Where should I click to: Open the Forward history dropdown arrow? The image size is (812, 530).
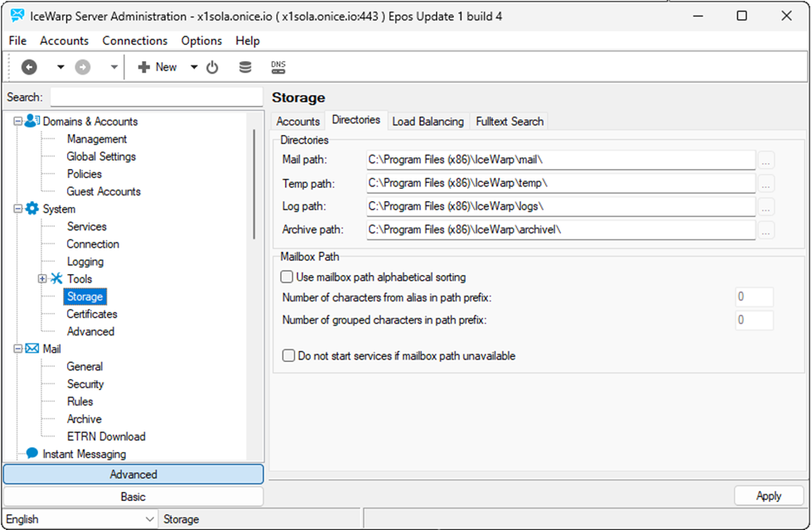[114, 67]
